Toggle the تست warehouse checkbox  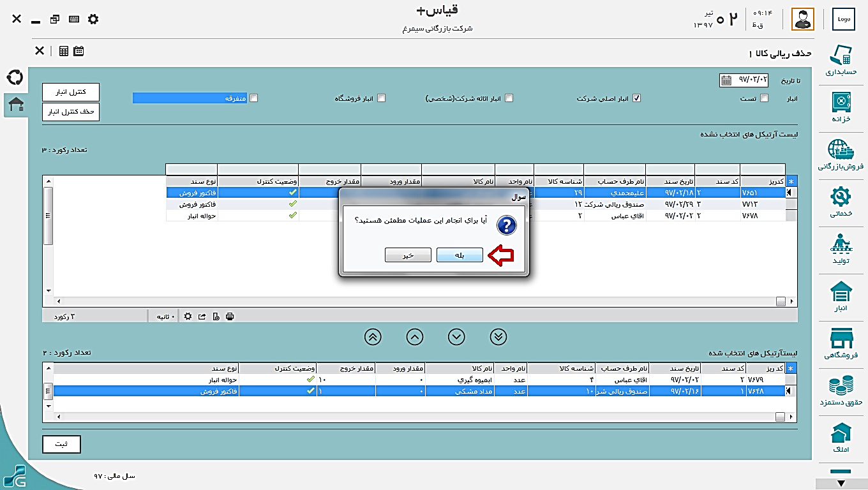pyautogui.click(x=765, y=98)
